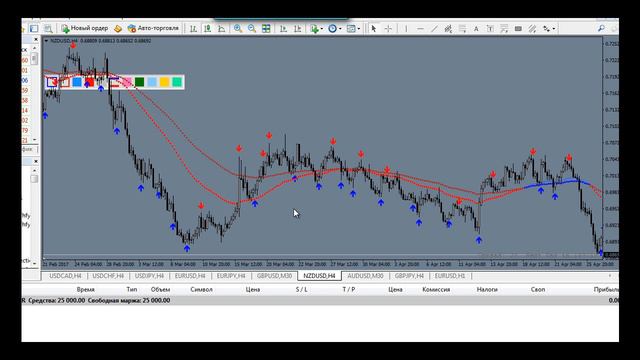Toggle chart auto scroll
640x360 pixels.
pos(283,29)
